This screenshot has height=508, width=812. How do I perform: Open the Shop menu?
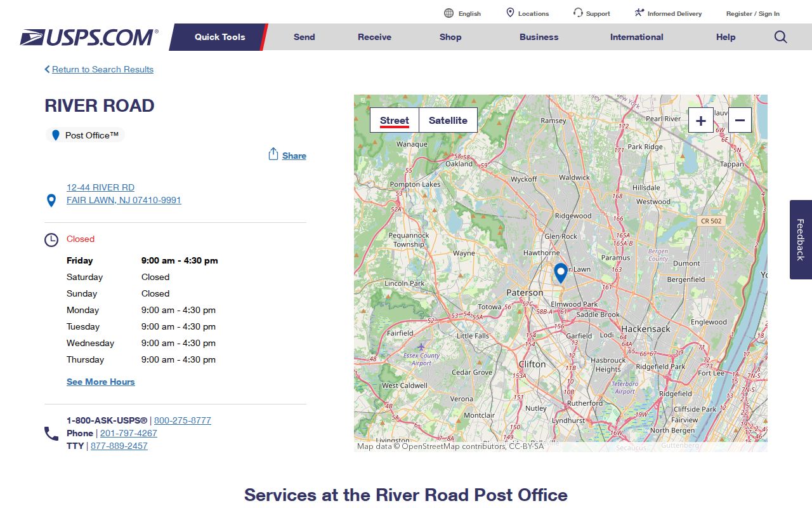point(450,37)
